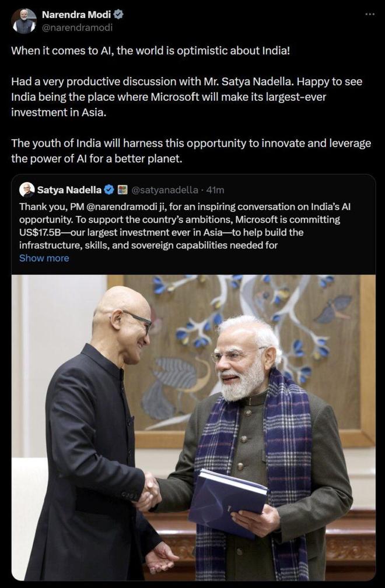The width and height of the screenshot is (385, 588).
Task: Click Satya Nadella's small avatar in quoted post
Action: pos(27,189)
